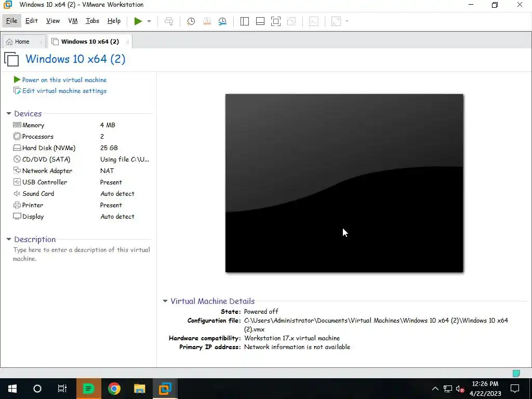This screenshot has height=399, width=532.
Task: Click the Cortana search circle
Action: coord(37,389)
